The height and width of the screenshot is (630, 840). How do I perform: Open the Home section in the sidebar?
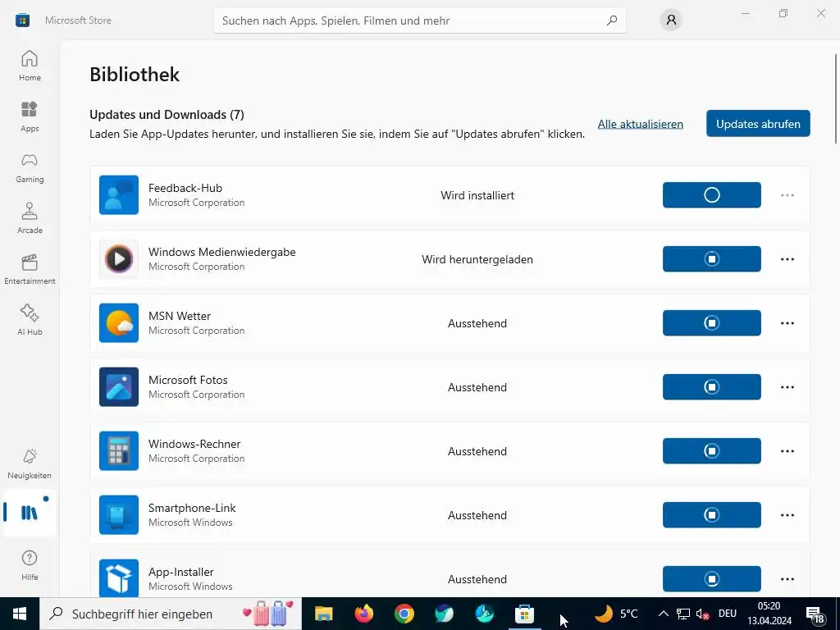pyautogui.click(x=30, y=66)
